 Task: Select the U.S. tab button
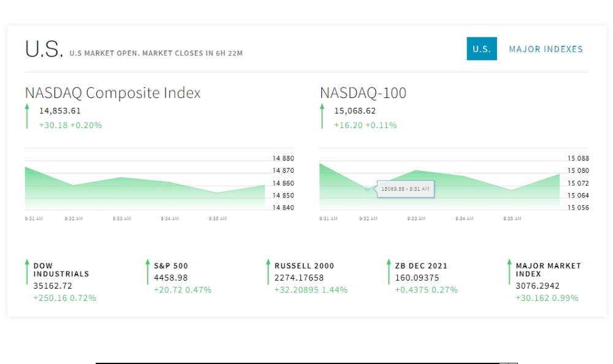point(482,49)
